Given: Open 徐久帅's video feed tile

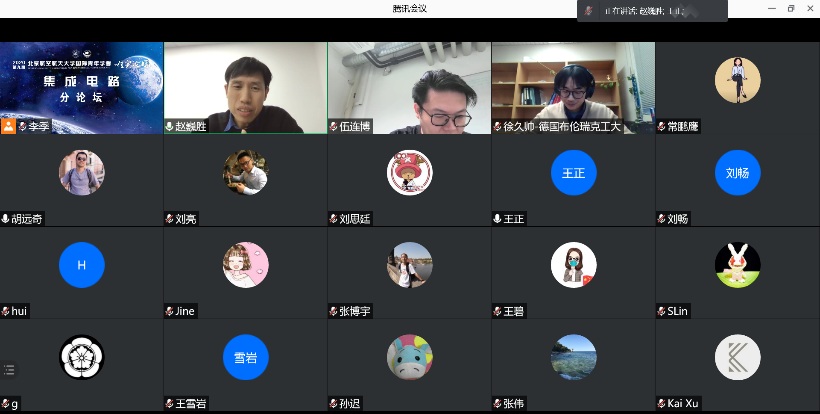Looking at the screenshot, I should pyautogui.click(x=573, y=85).
